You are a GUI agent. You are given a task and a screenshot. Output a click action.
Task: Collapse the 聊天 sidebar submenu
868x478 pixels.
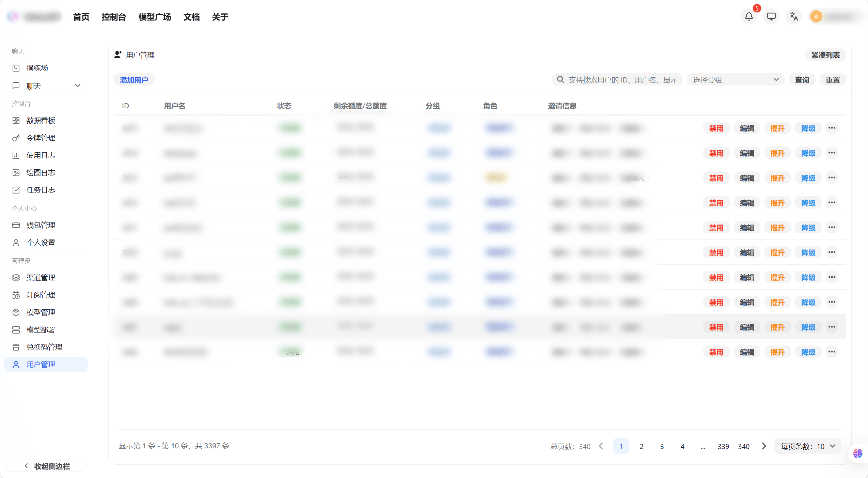(x=77, y=85)
